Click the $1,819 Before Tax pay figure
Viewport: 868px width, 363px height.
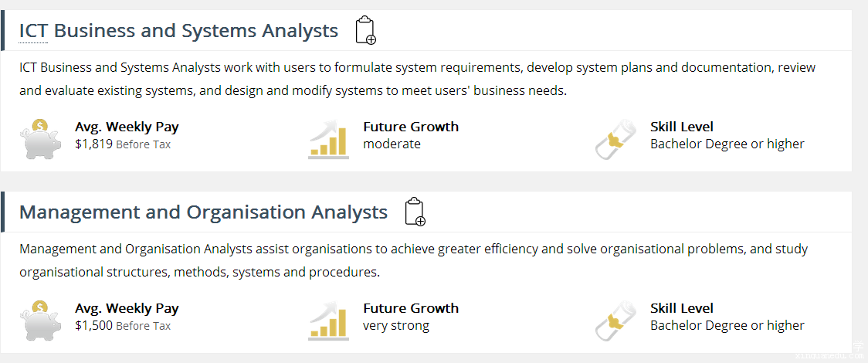click(123, 144)
